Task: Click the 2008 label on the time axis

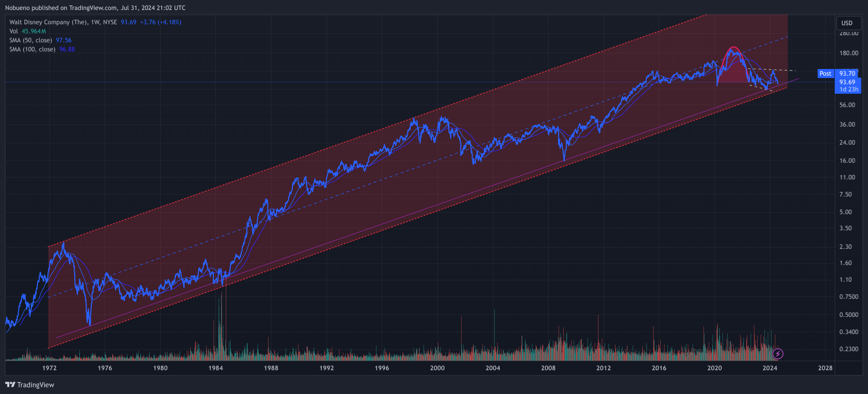Action: coord(548,368)
